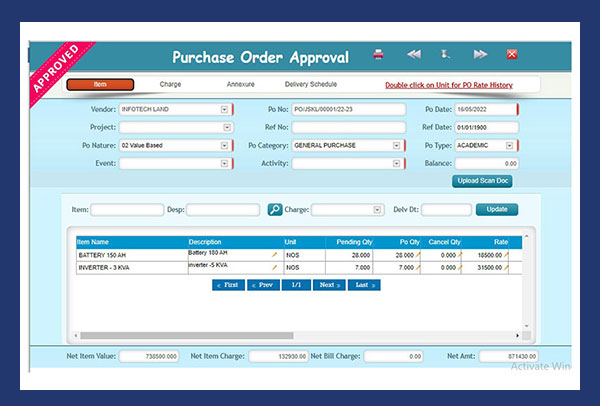Click the Update button
This screenshot has width=600, height=406.
pos(497,210)
